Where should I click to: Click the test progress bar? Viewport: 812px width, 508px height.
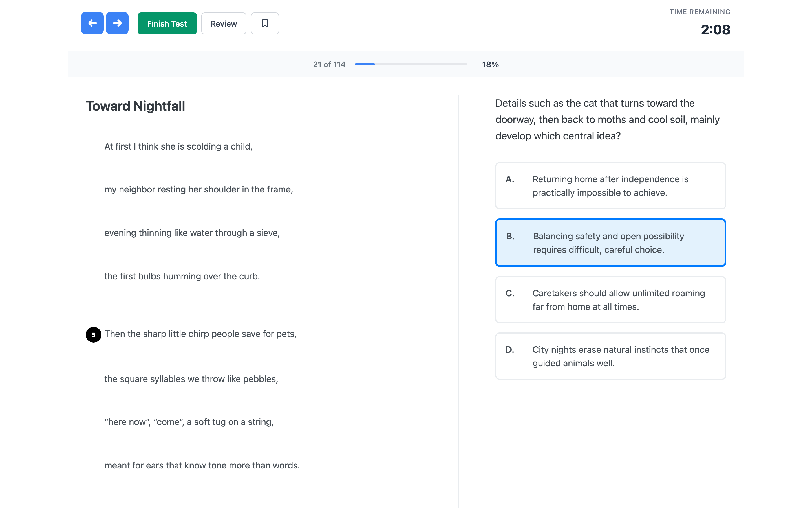(411, 64)
